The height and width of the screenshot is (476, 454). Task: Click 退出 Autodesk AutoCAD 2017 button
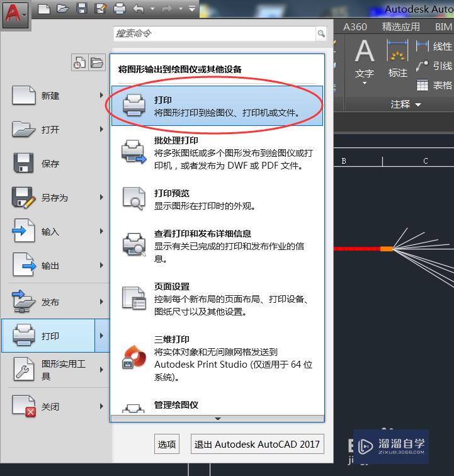click(x=257, y=444)
